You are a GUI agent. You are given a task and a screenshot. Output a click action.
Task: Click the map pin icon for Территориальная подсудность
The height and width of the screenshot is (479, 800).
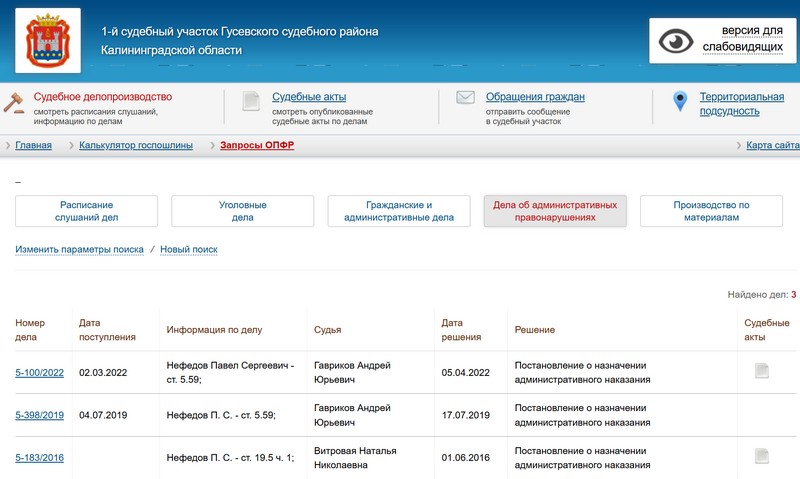click(680, 101)
